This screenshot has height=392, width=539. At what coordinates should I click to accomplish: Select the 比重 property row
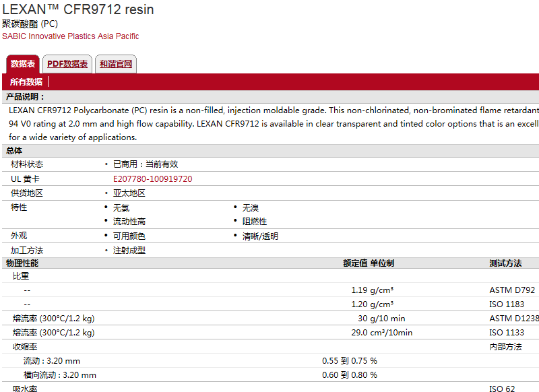[x=21, y=276]
